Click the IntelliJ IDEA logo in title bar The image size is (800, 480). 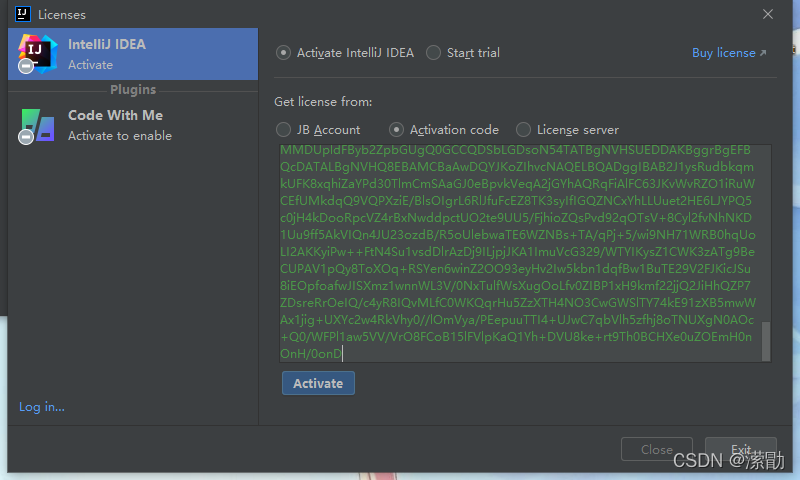tap(23, 14)
